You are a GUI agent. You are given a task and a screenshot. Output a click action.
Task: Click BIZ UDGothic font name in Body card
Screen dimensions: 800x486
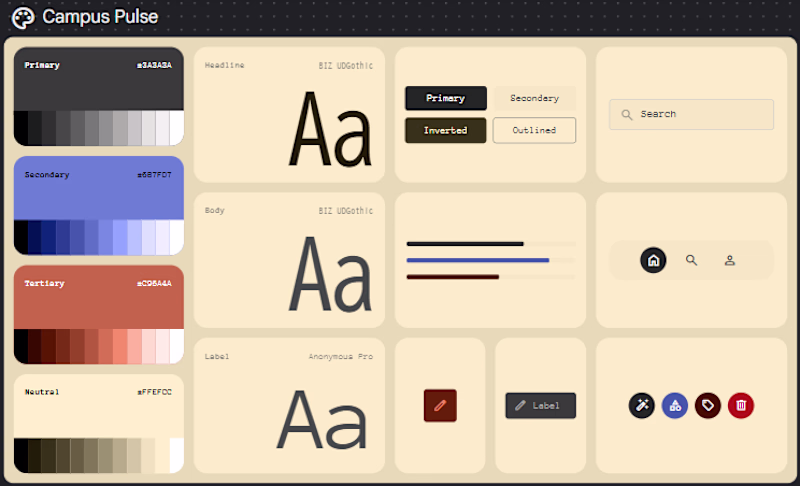346,211
